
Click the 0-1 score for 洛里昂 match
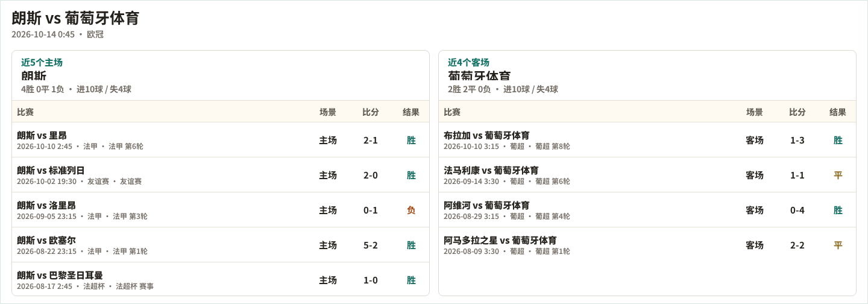(371, 210)
